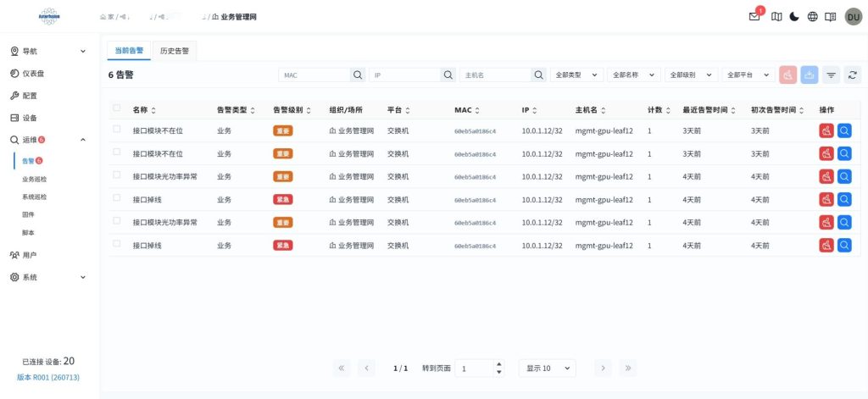Click the blue export alarms icon

pos(810,75)
